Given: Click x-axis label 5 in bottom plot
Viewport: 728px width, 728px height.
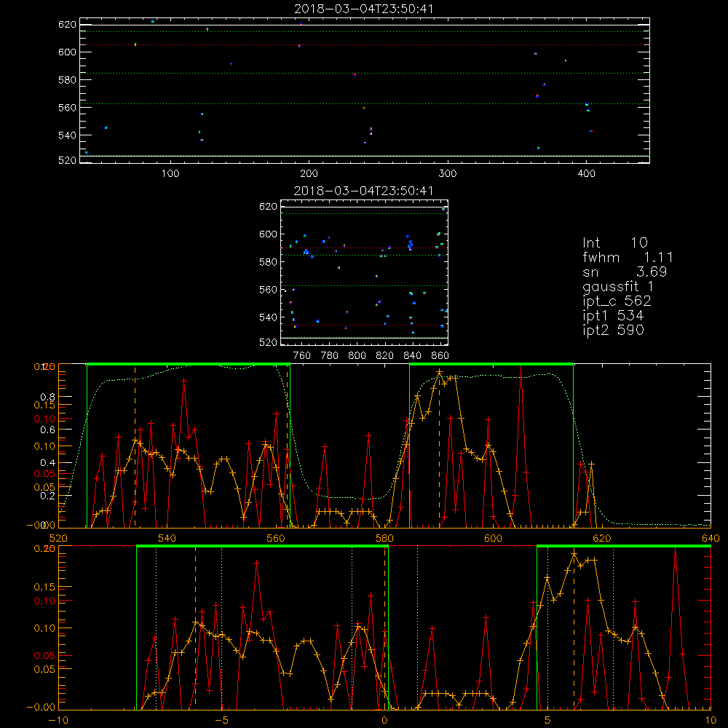Looking at the screenshot, I should (x=547, y=721).
